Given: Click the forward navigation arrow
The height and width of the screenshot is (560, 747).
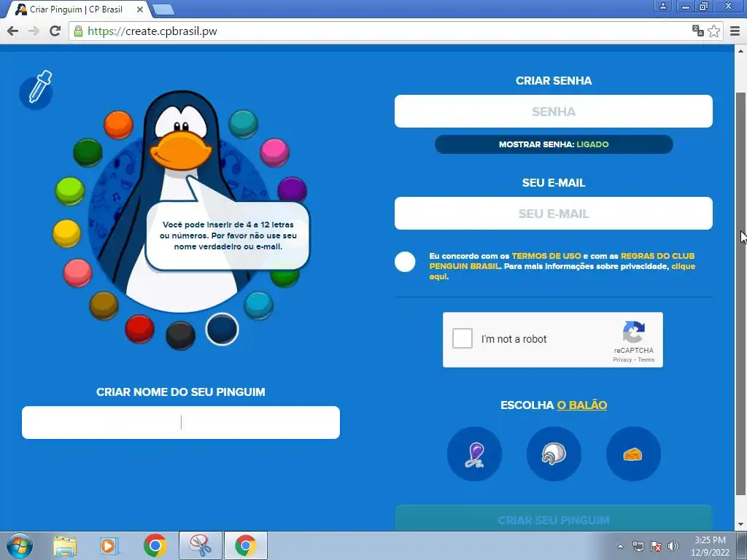Looking at the screenshot, I should (34, 31).
